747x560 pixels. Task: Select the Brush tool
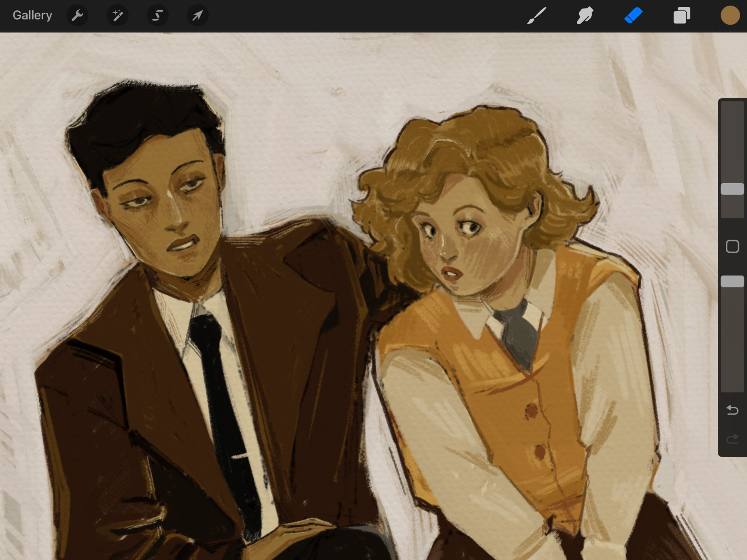pos(537,15)
